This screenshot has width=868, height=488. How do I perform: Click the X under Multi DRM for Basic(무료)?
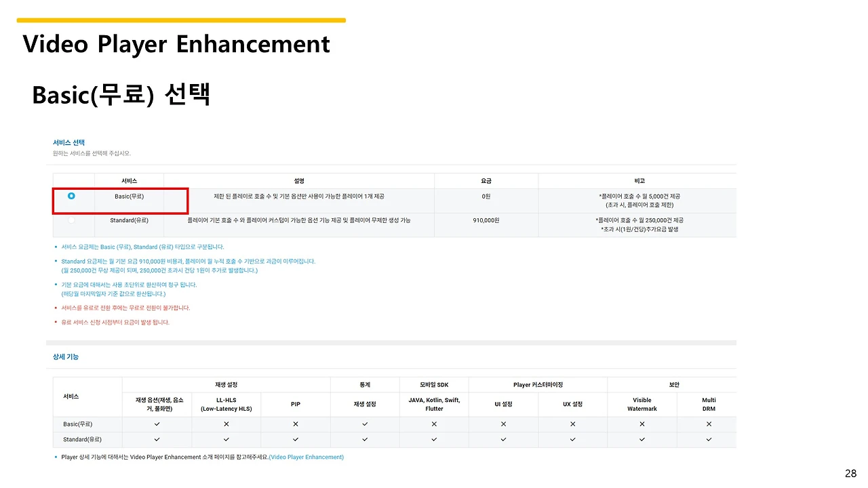click(708, 424)
